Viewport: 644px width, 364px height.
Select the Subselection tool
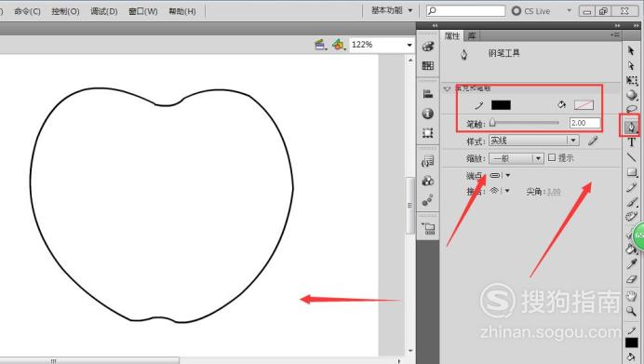(631, 66)
